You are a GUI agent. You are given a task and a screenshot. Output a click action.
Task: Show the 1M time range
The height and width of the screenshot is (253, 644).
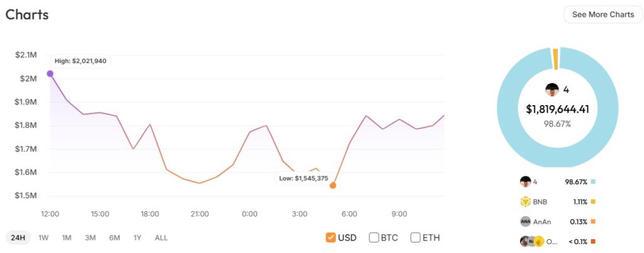click(x=67, y=237)
